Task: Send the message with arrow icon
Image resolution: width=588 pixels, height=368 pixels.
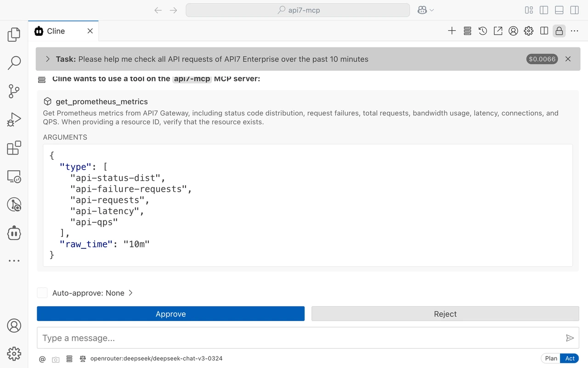Action: [570, 338]
